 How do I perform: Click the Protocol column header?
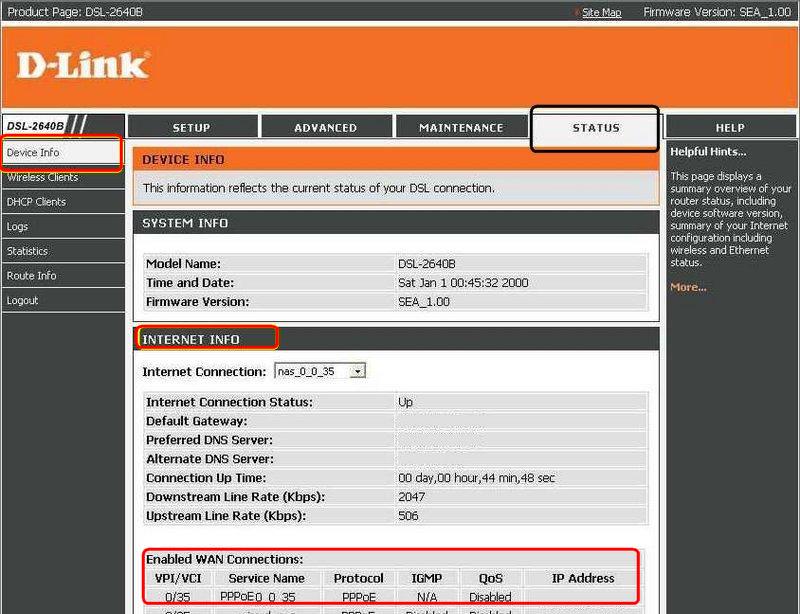359,578
